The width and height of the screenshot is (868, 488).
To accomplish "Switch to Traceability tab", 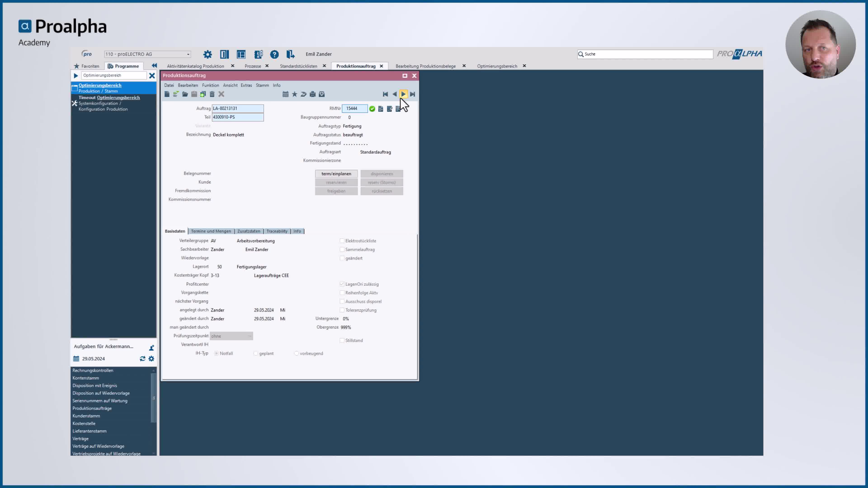I will pyautogui.click(x=277, y=231).
